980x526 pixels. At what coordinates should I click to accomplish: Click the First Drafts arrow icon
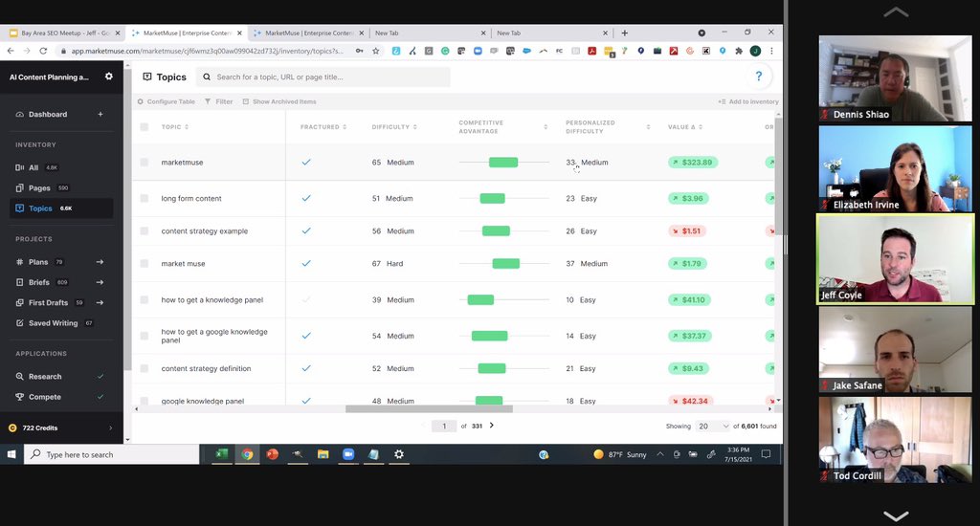point(100,302)
